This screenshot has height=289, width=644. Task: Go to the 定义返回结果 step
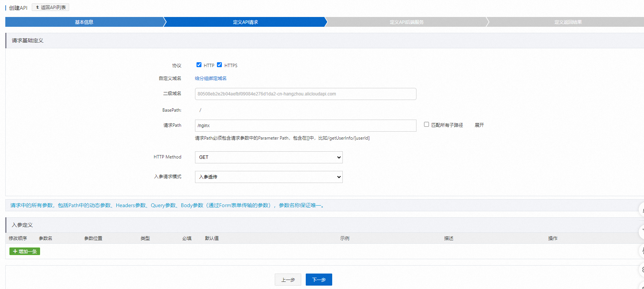tap(568, 22)
